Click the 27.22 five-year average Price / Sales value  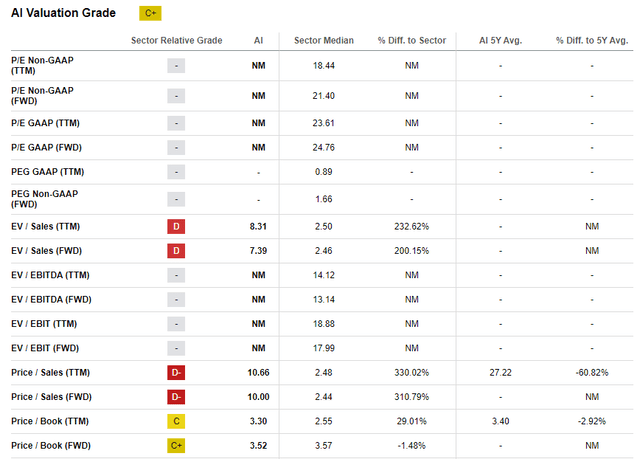500,372
